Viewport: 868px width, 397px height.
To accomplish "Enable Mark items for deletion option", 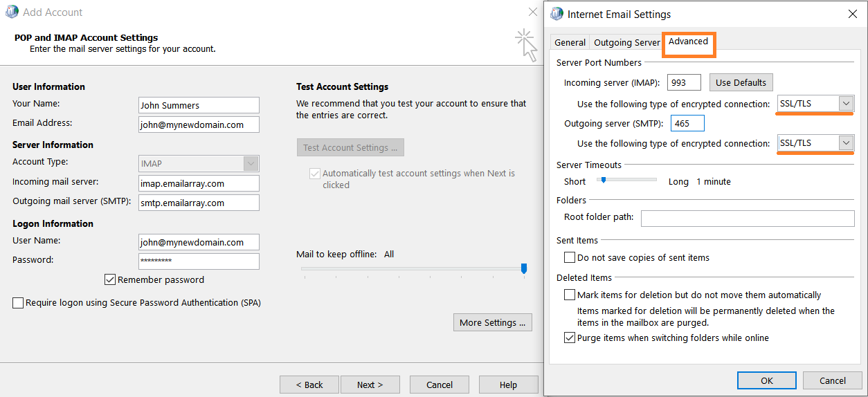I will pos(570,295).
